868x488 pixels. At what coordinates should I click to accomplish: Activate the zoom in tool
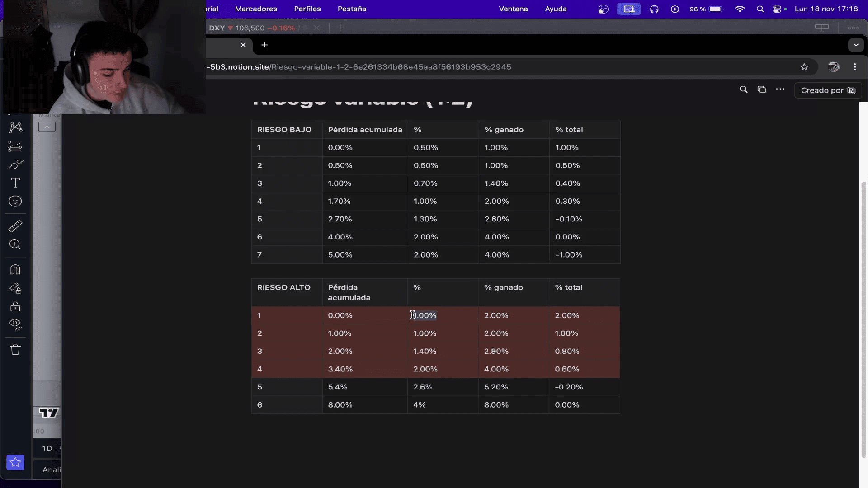pyautogui.click(x=15, y=244)
